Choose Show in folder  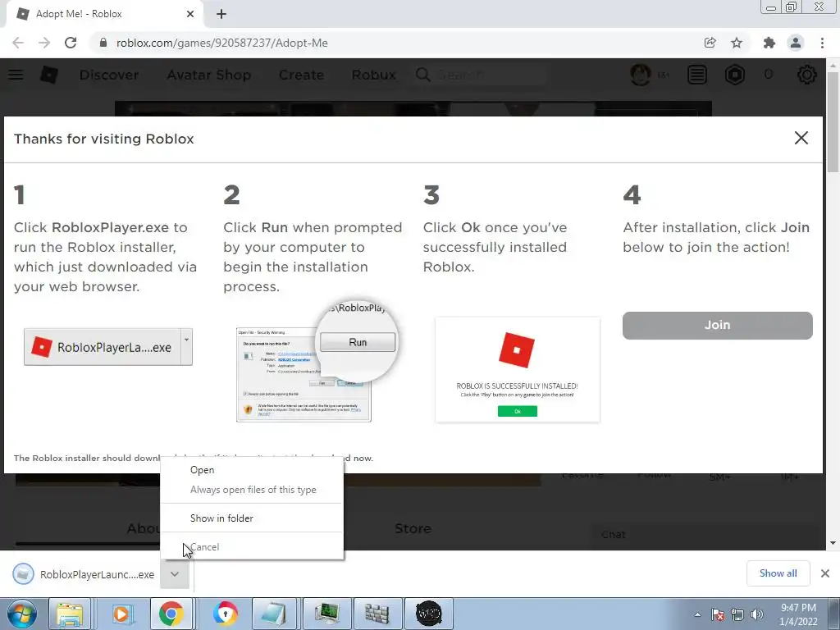tap(252, 518)
